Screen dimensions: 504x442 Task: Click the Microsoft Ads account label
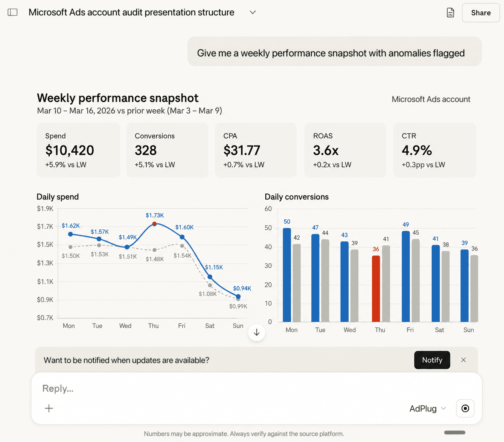point(431,99)
